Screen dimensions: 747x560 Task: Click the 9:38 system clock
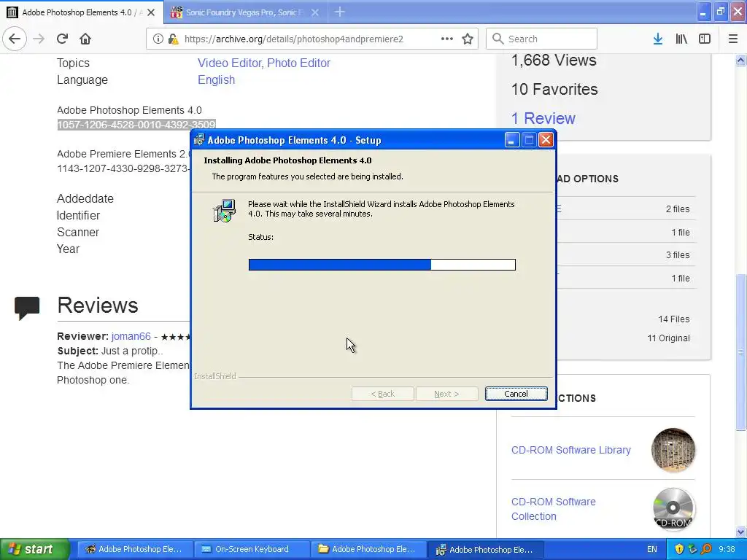[x=727, y=549]
